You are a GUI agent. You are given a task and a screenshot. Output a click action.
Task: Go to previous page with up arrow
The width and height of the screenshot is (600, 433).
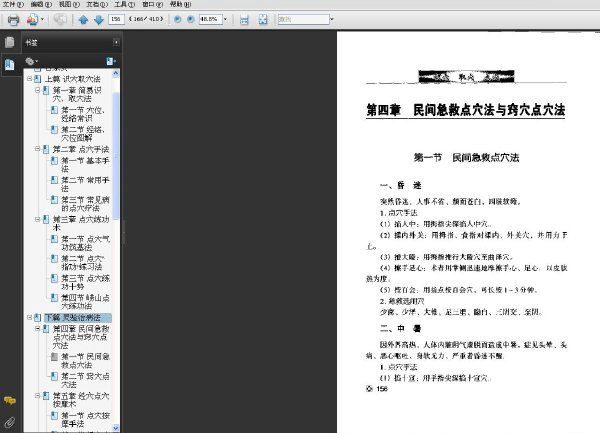(x=83, y=19)
